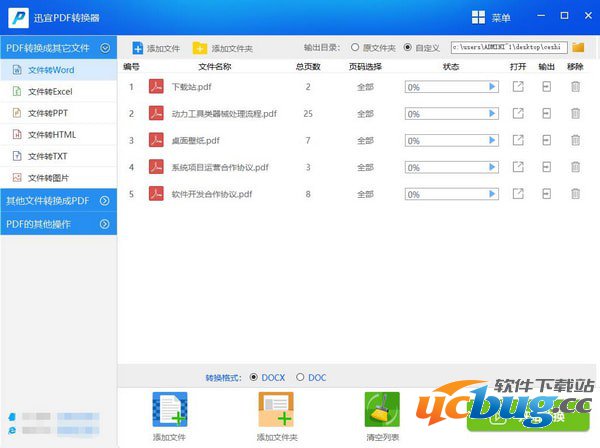Click the progress bar for 下载站.pdf
Viewport: 600px width, 448px height.
tap(450, 87)
